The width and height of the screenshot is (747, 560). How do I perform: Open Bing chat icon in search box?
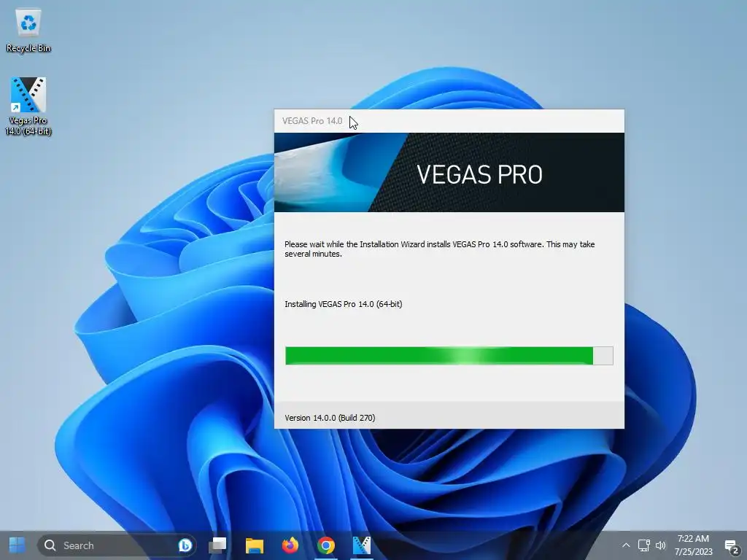tap(185, 545)
